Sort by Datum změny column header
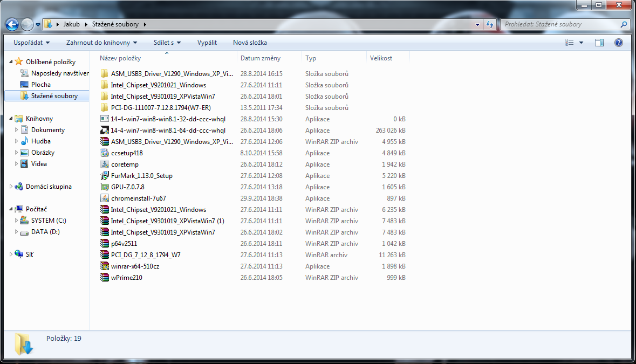The width and height of the screenshot is (636, 364). click(261, 58)
